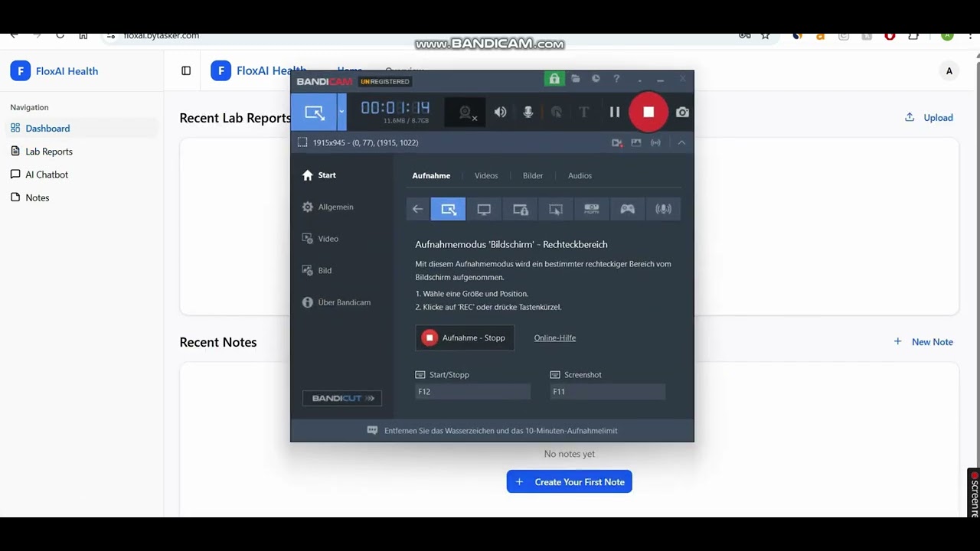
Task: Toggle the webcam overlay in Bandicam
Action: (465, 112)
